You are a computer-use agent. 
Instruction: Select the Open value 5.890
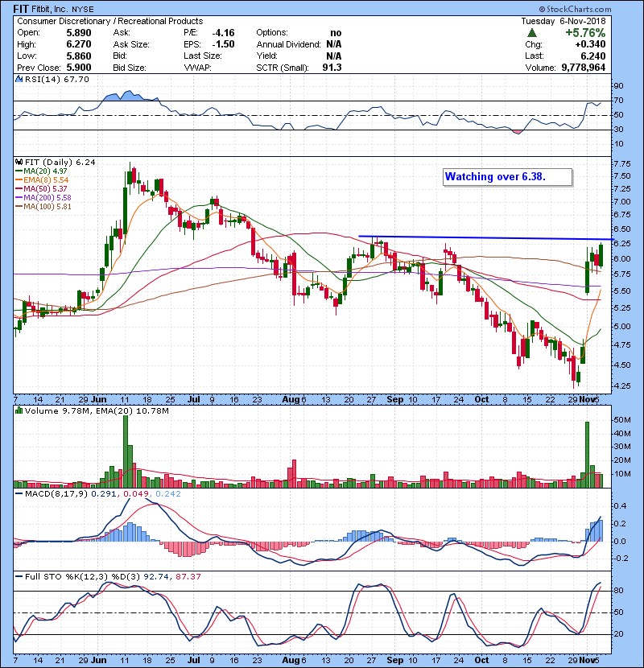coord(79,33)
